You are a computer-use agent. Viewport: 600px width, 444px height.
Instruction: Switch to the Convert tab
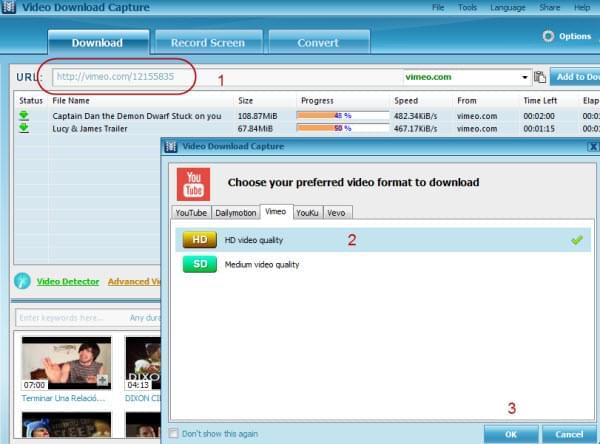(318, 42)
